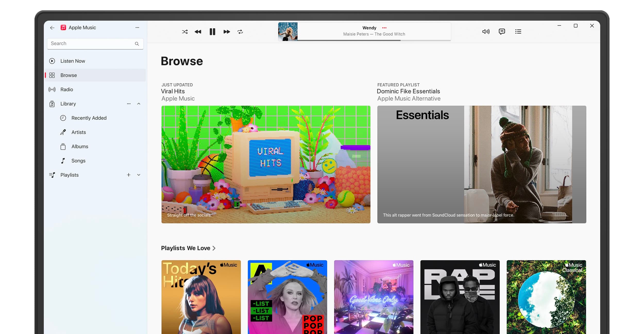
Task: Add a new playlist with the plus icon
Action: [129, 175]
